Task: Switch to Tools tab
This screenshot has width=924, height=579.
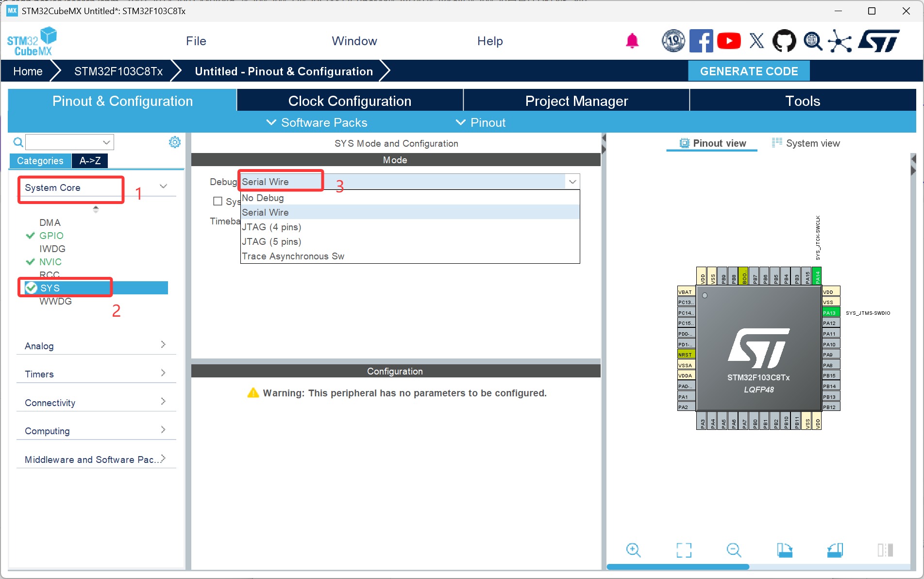Action: (x=803, y=101)
